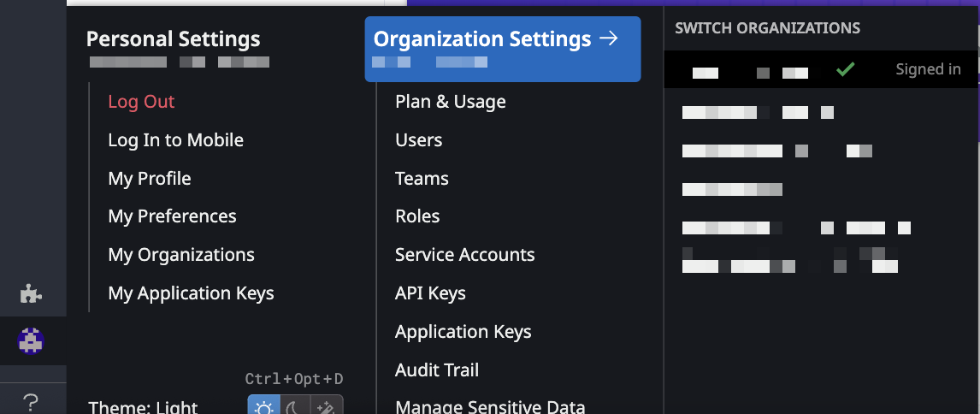Open My Preferences
This screenshot has width=980, height=414.
[172, 216]
